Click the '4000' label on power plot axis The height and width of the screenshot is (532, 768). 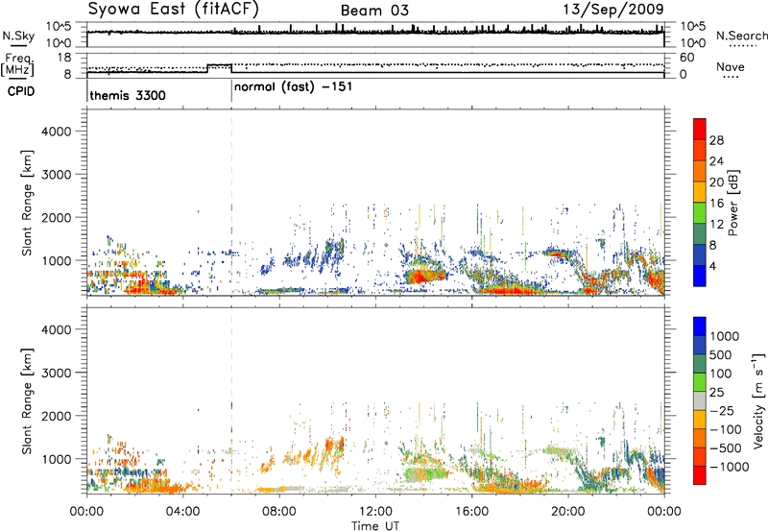(56, 132)
